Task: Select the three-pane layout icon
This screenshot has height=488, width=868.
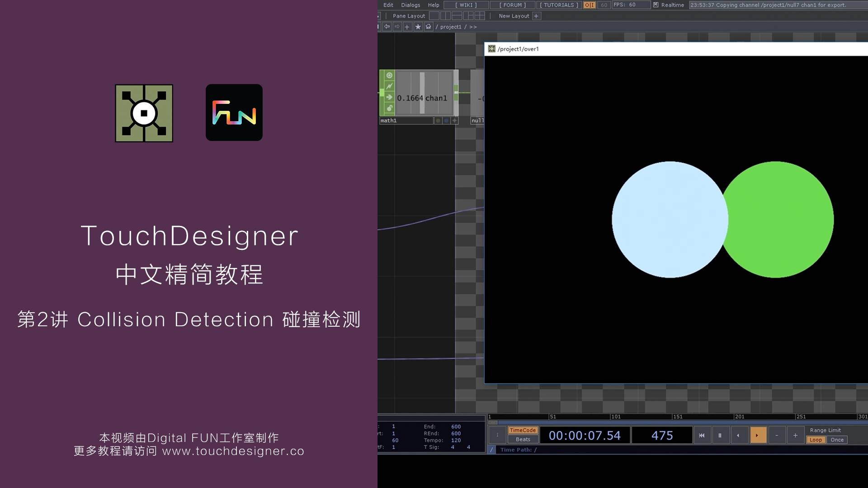Action: (x=468, y=16)
